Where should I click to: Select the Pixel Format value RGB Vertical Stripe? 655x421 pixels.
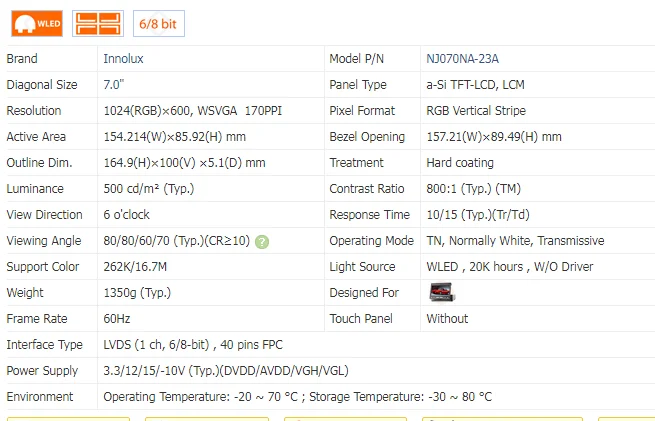(x=476, y=111)
